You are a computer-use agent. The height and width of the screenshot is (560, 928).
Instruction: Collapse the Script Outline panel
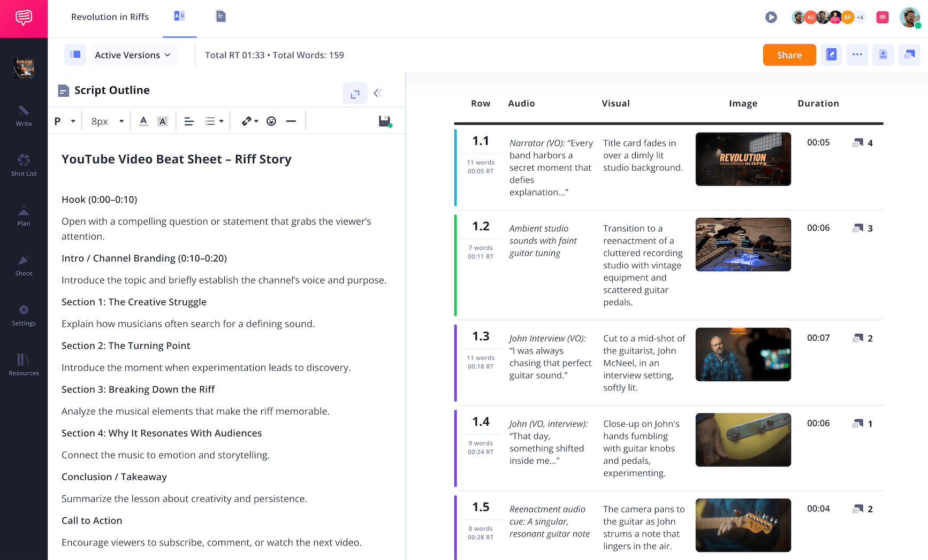tap(378, 93)
